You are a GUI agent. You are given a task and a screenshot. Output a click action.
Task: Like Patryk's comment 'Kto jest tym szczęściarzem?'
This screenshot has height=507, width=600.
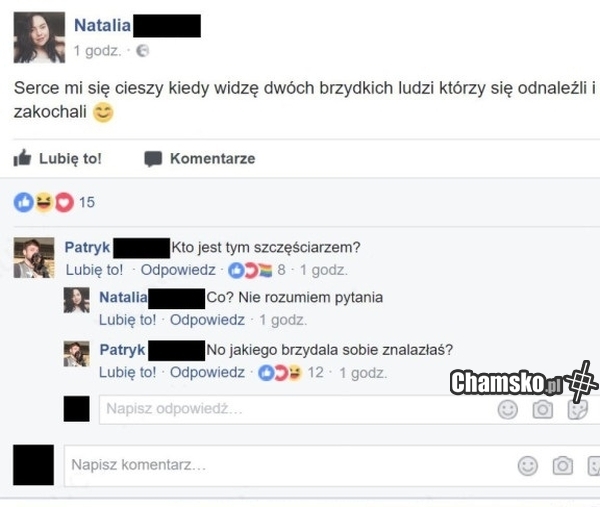[94, 270]
